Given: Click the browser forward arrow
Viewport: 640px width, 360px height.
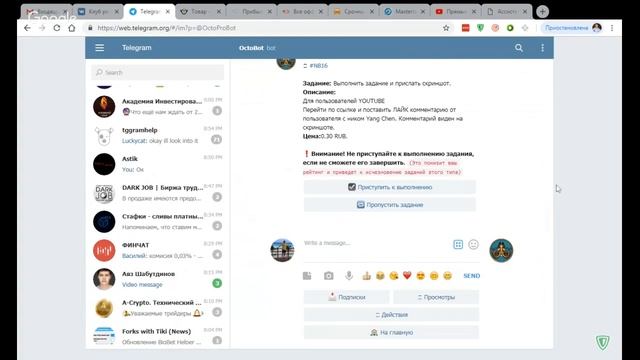Looking at the screenshot, I should (42, 28).
